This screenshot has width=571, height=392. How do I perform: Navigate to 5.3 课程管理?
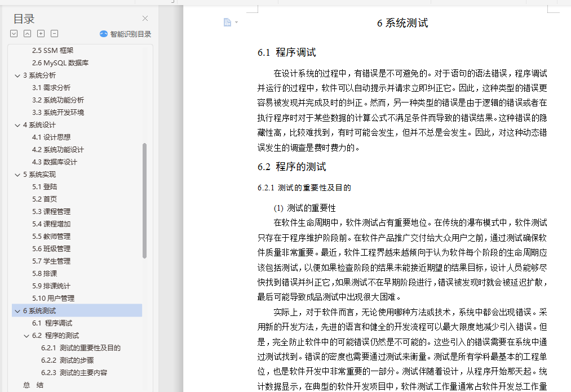click(x=51, y=211)
